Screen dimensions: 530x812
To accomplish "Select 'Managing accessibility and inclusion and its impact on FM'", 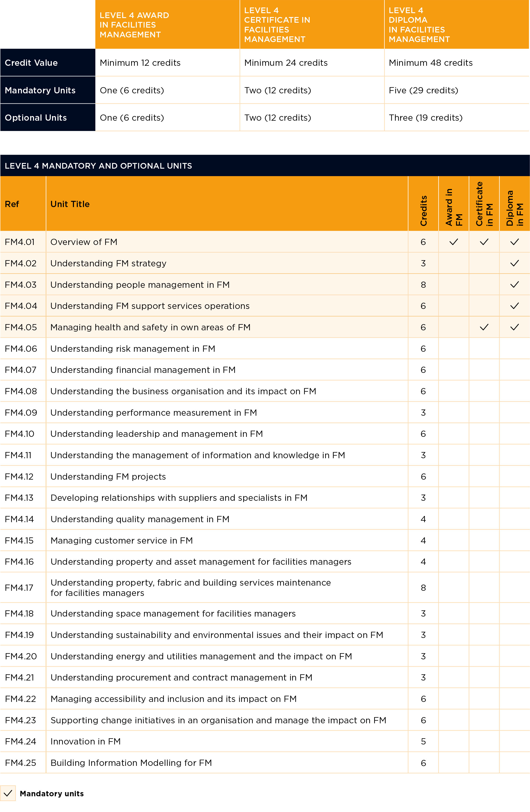I will click(x=173, y=699).
